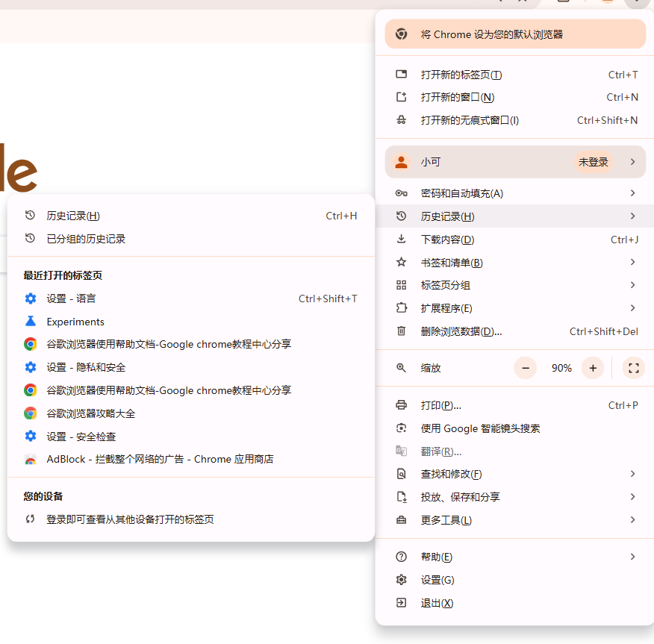
Task: Expand the 查找和修改 submenu arrow
Action: [633, 474]
